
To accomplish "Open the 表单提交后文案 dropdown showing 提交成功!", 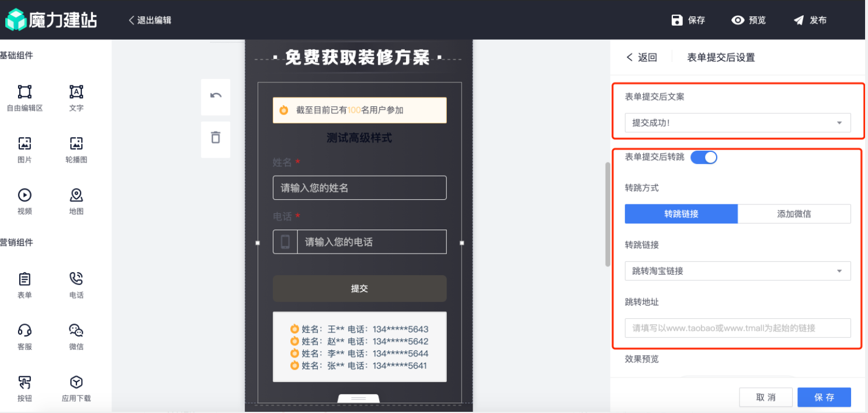I will pyautogui.click(x=738, y=123).
